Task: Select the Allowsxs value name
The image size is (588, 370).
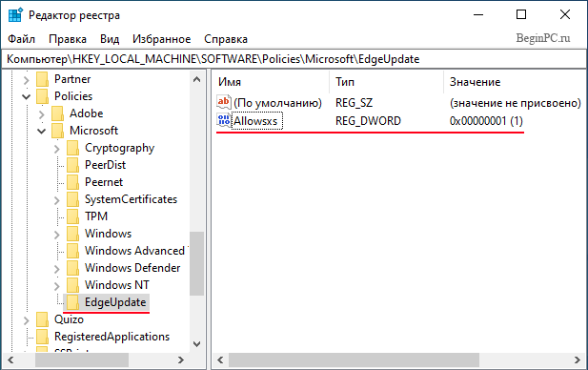Action: (x=255, y=121)
